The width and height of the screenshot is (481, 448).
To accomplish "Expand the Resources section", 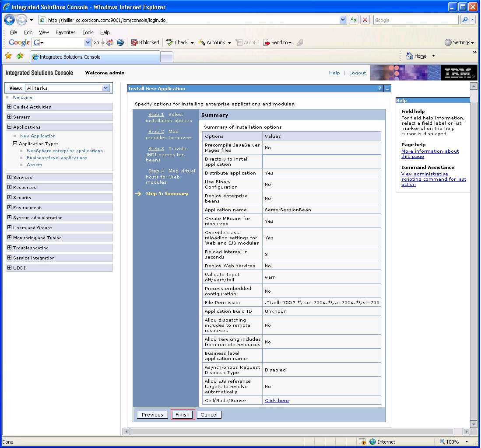I will pos(10,187).
